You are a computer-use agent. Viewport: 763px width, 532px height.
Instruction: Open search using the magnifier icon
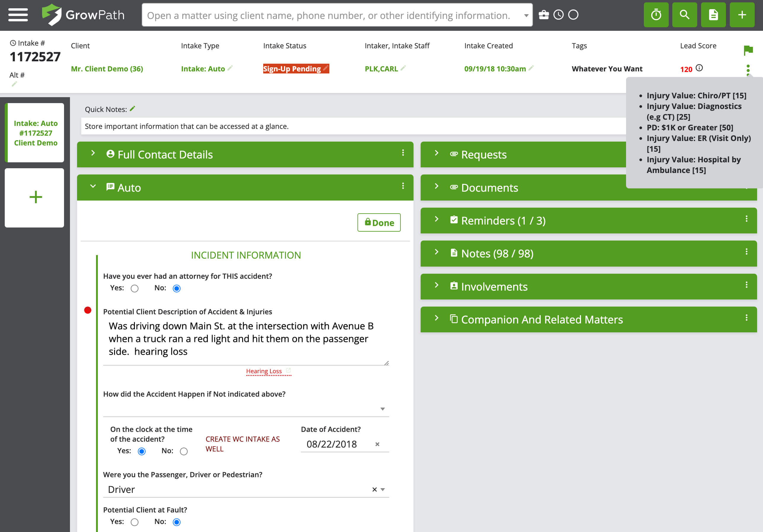684,15
